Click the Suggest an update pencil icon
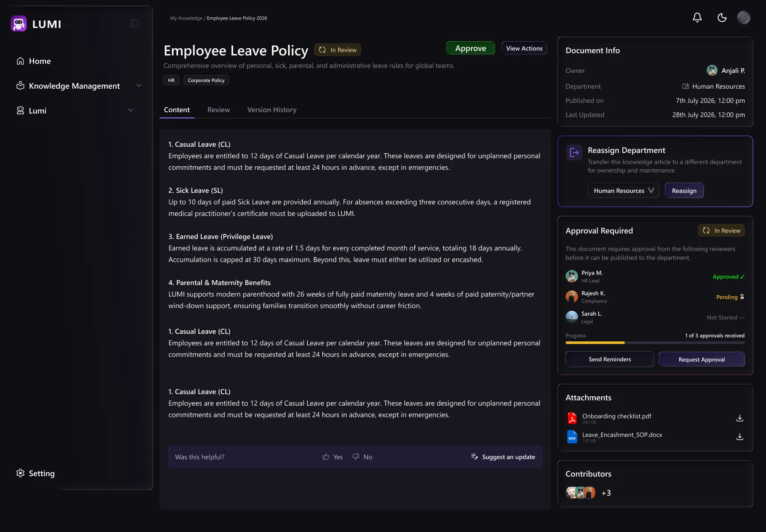This screenshot has height=532, width=766. (x=474, y=457)
